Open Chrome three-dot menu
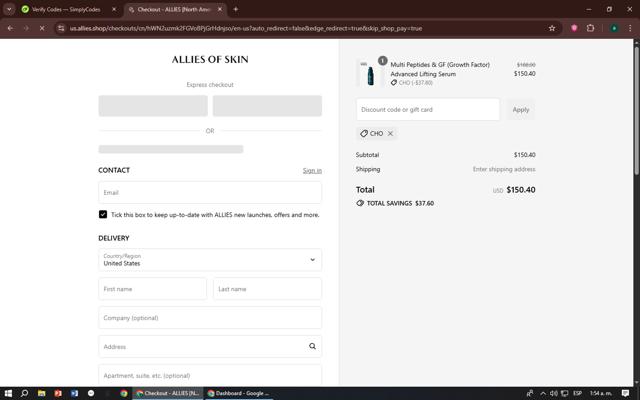 (630, 28)
